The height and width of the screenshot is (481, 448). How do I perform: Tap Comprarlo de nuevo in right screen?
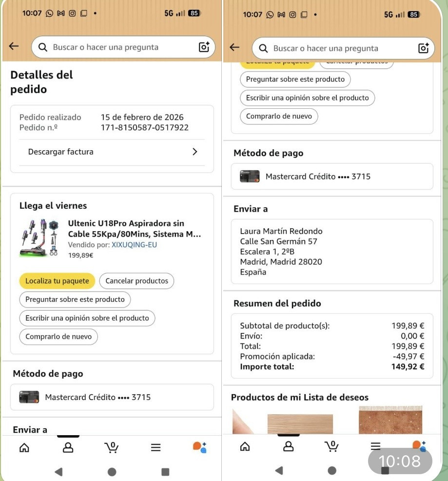[279, 116]
